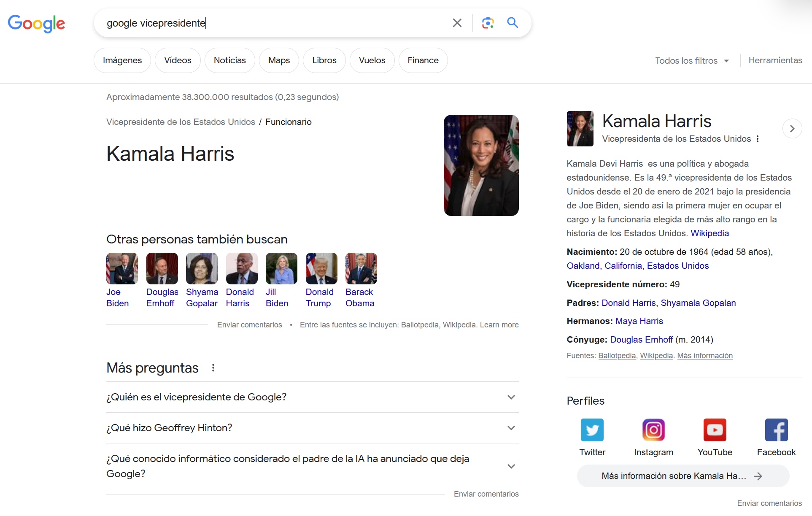Image resolution: width=812 pixels, height=516 pixels.
Task: Switch to Libros tab
Action: (324, 60)
